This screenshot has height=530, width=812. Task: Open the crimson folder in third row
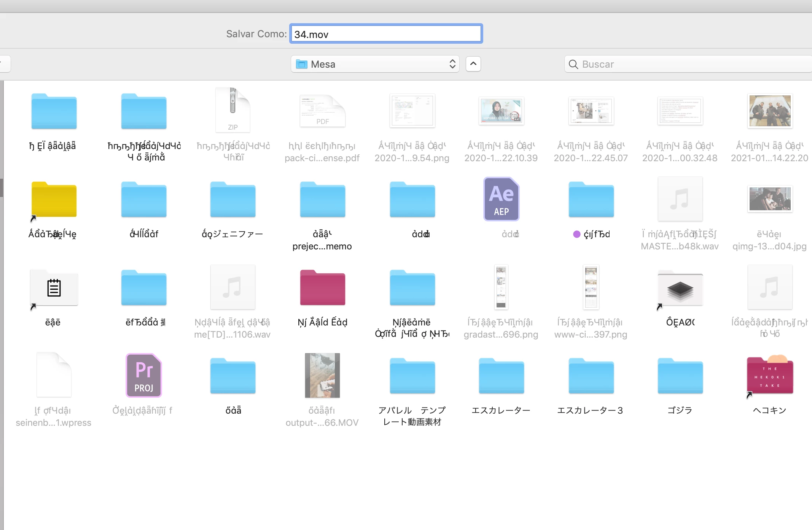[x=322, y=288]
